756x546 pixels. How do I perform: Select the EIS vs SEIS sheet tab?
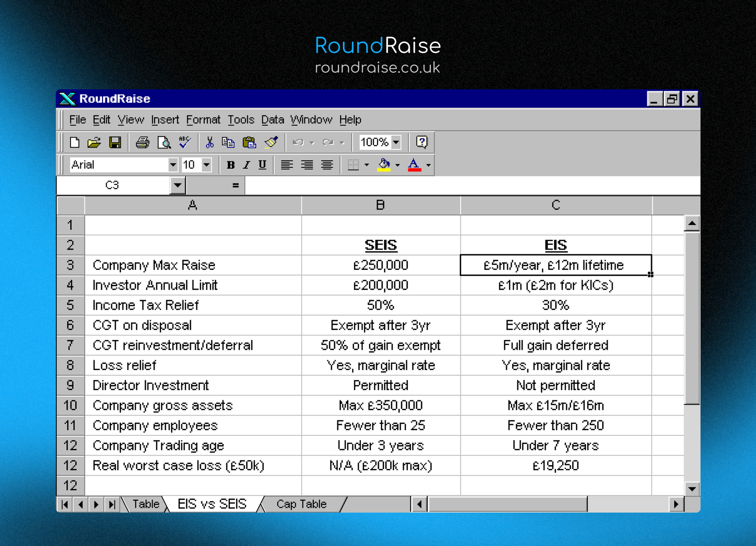click(212, 504)
